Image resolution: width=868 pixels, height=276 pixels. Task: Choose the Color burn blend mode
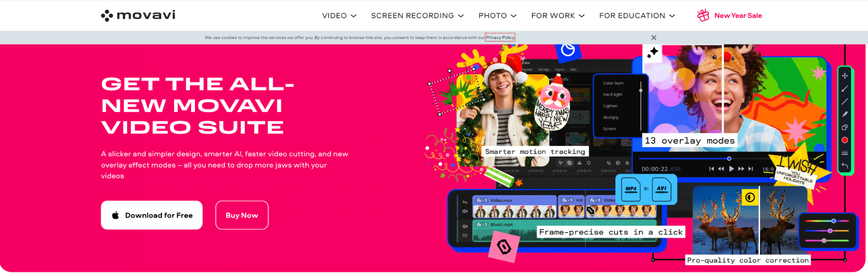[x=613, y=83]
